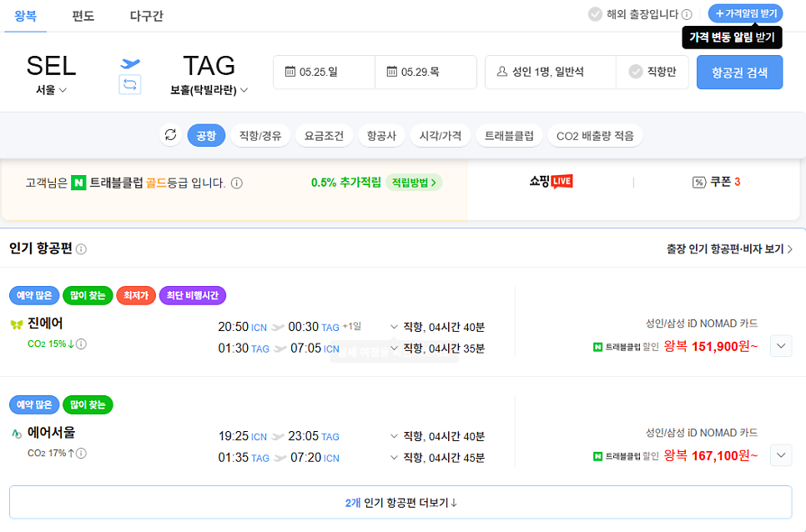The height and width of the screenshot is (532, 806).
Task: Open the 쿠폰 3 coupon icon
Action: point(699,183)
